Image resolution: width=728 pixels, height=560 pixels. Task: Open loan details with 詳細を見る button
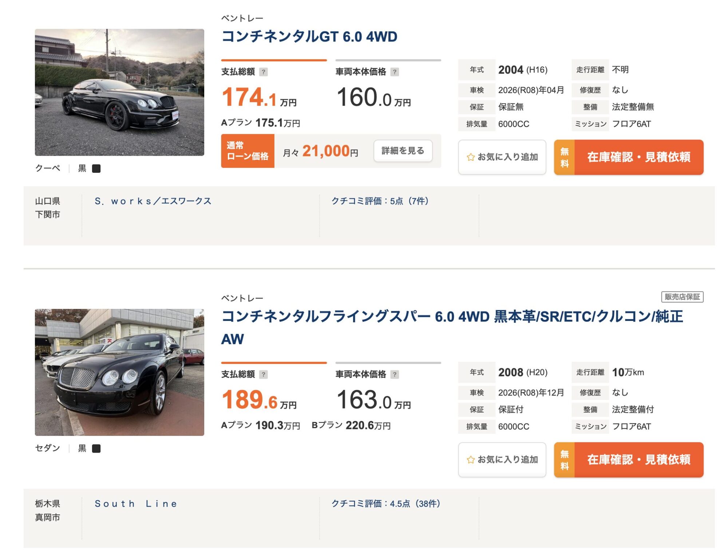[403, 151]
